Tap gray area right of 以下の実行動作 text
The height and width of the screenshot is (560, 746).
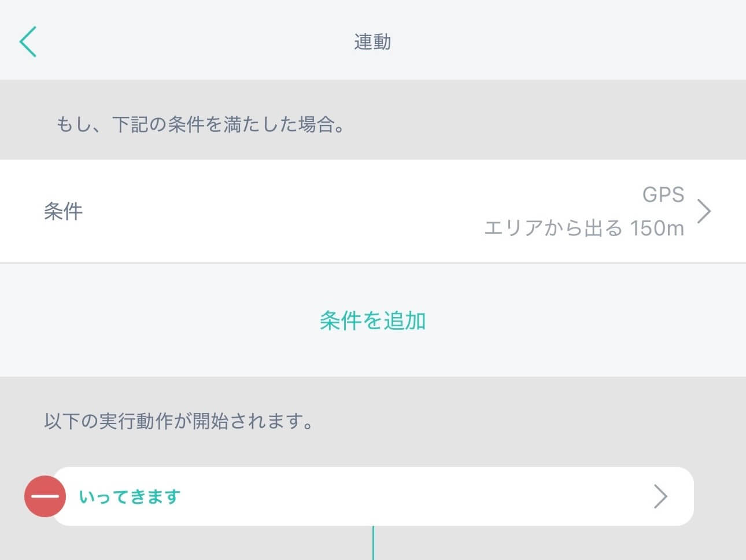click(520, 421)
